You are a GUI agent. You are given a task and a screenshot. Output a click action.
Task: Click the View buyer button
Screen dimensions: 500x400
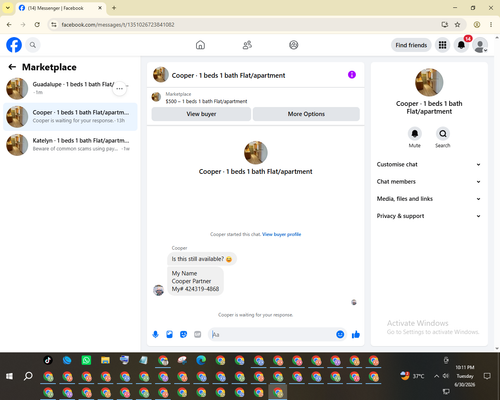201,114
